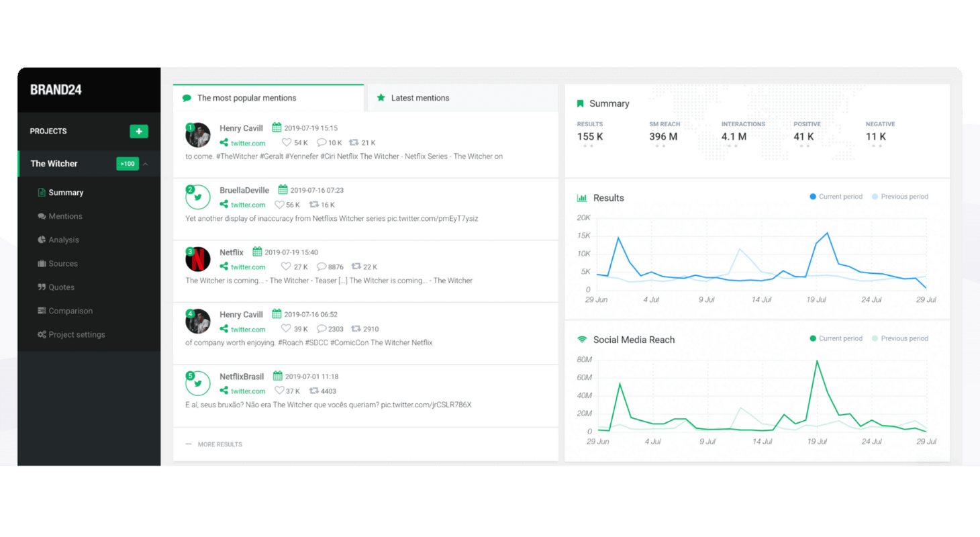The image size is (980, 537).
Task: Add a new project with the green plus button
Action: coord(139,132)
